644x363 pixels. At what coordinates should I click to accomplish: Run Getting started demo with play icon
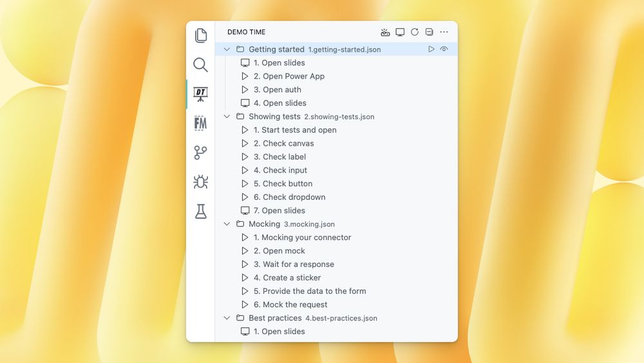431,49
